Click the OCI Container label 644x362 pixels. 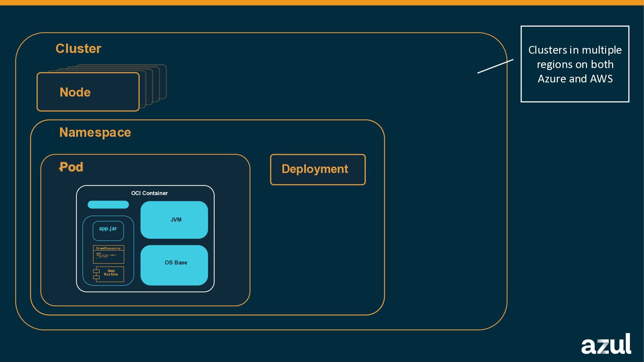[x=149, y=193]
